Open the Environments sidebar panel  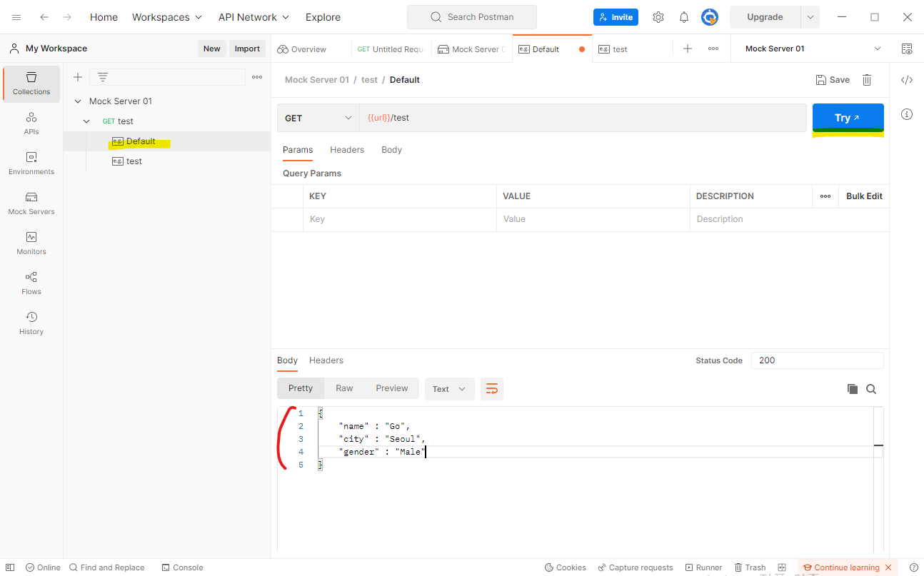pos(31,163)
